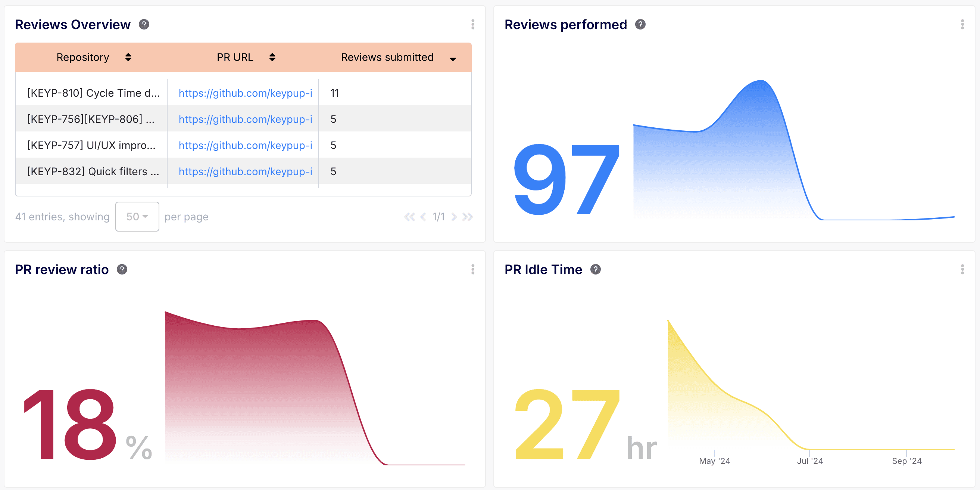980x490 pixels.
Task: Sort the table by Repository
Action: click(128, 57)
